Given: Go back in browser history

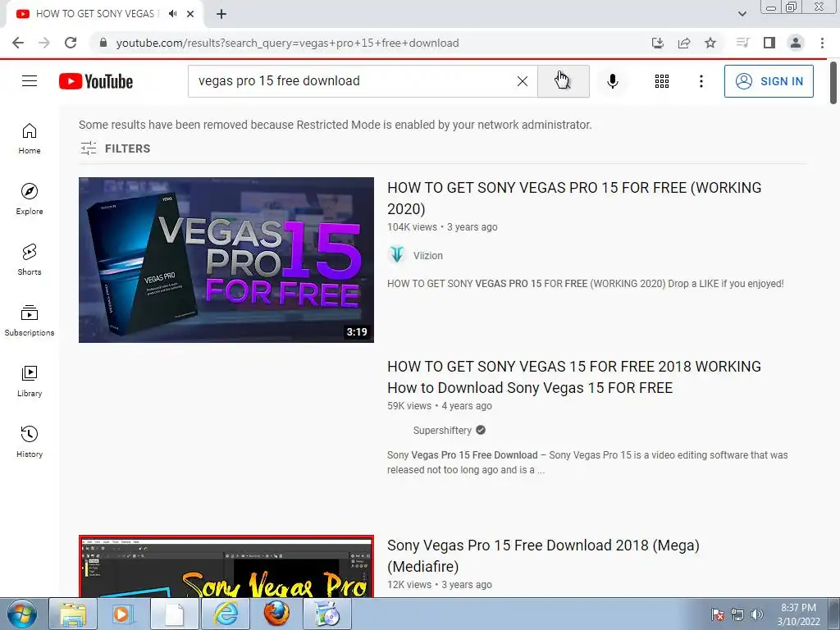Looking at the screenshot, I should [x=18, y=43].
